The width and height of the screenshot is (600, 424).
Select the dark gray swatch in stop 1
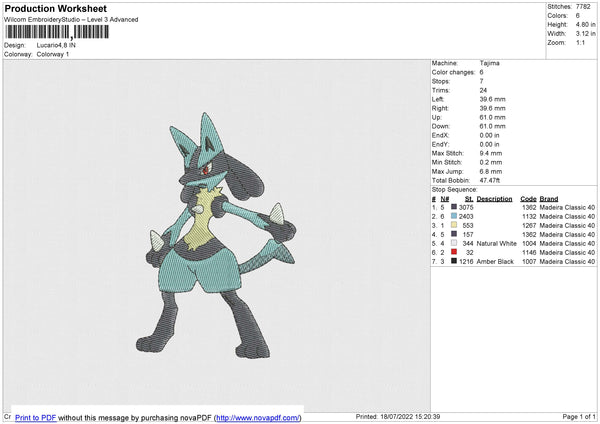point(454,207)
